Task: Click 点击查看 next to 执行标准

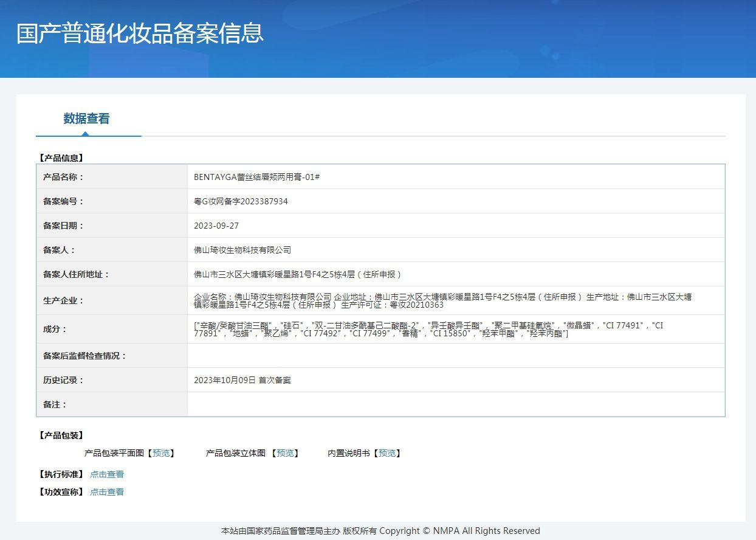Action: point(107,474)
